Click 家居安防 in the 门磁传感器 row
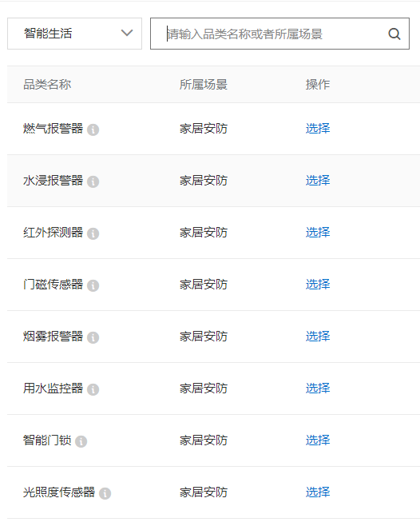Image resolution: width=420 pixels, height=522 pixels. pos(204,285)
